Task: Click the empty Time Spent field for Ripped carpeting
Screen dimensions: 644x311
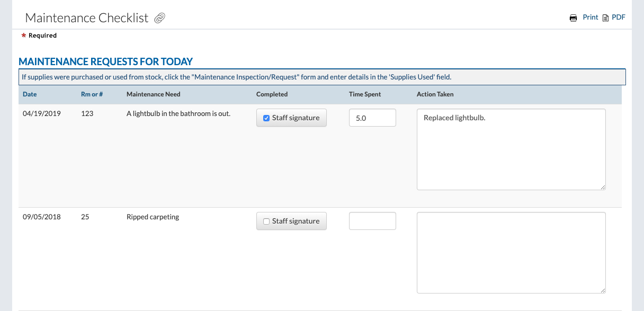Action: pos(372,221)
